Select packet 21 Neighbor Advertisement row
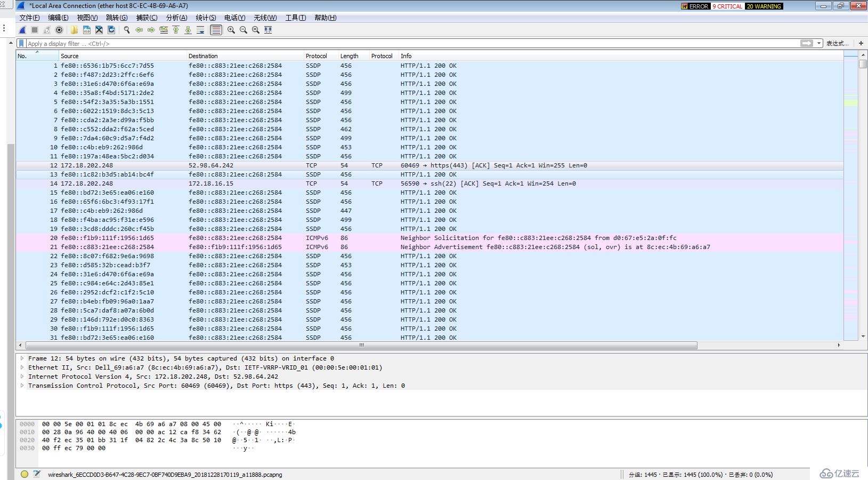 point(429,247)
